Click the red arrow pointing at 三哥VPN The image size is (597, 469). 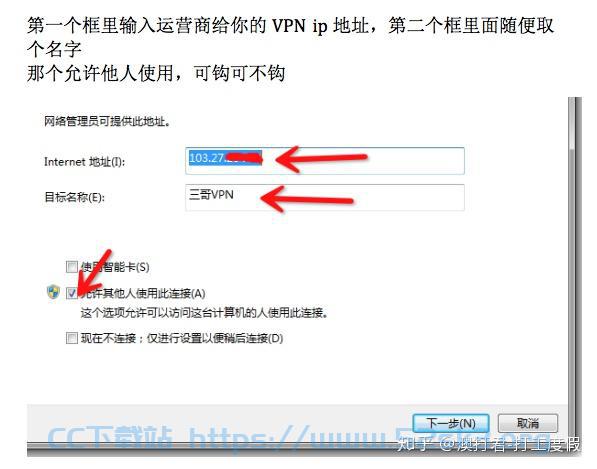pyautogui.click(x=307, y=199)
